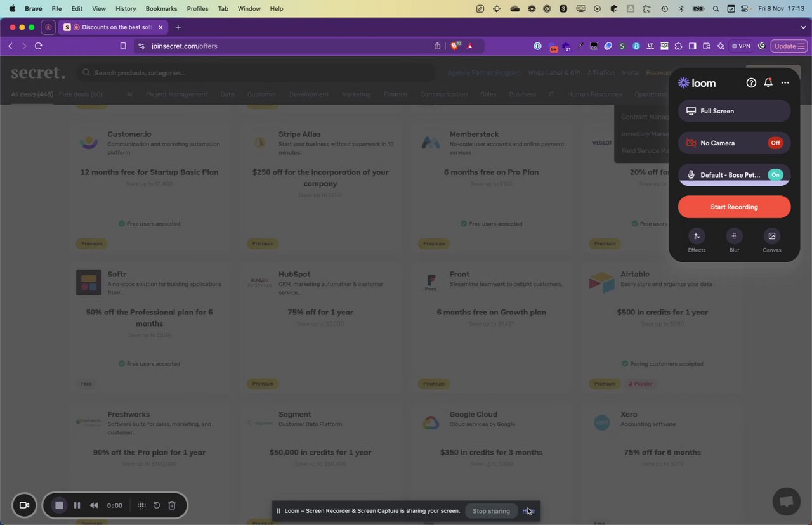The height and width of the screenshot is (525, 812).
Task: Click the VPN button in toolbar
Action: tap(741, 46)
